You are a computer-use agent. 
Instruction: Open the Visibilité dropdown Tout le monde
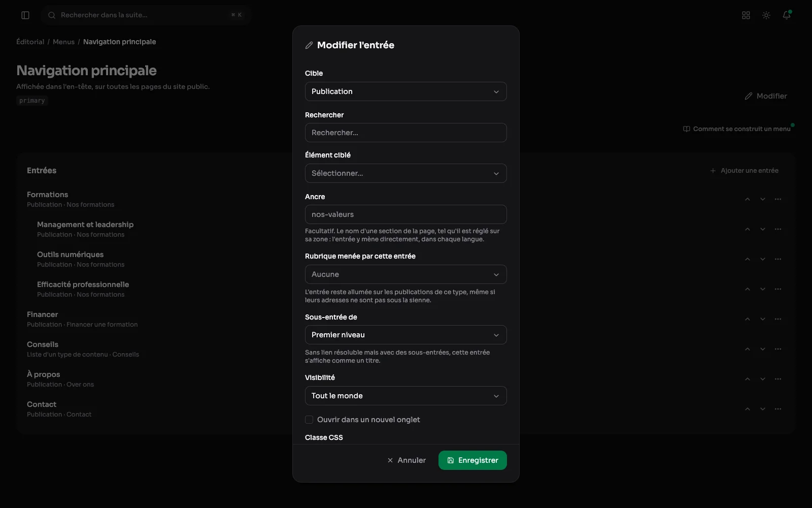pyautogui.click(x=406, y=396)
